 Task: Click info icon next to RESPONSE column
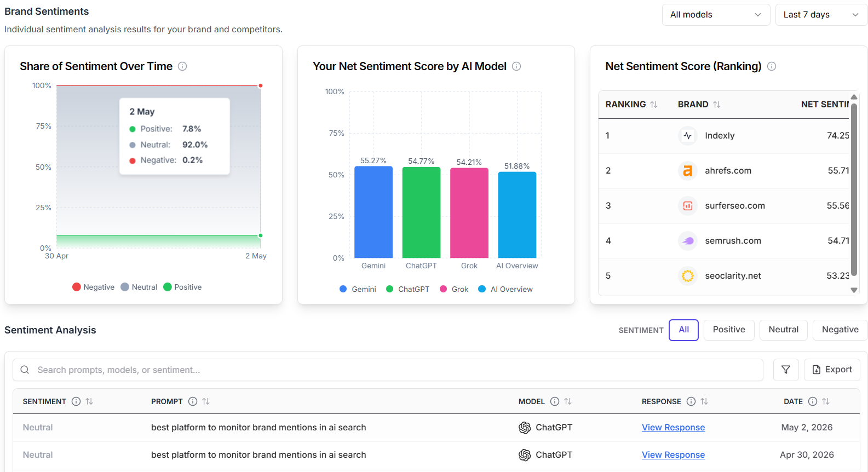(691, 401)
